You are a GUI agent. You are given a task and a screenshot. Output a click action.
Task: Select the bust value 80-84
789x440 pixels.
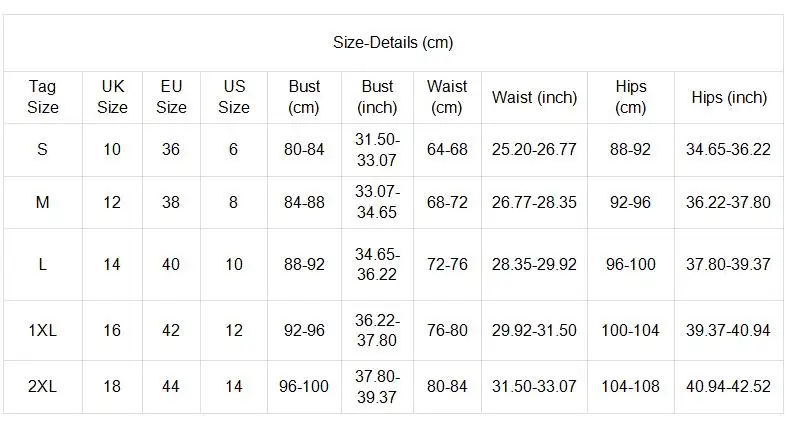[304, 150]
